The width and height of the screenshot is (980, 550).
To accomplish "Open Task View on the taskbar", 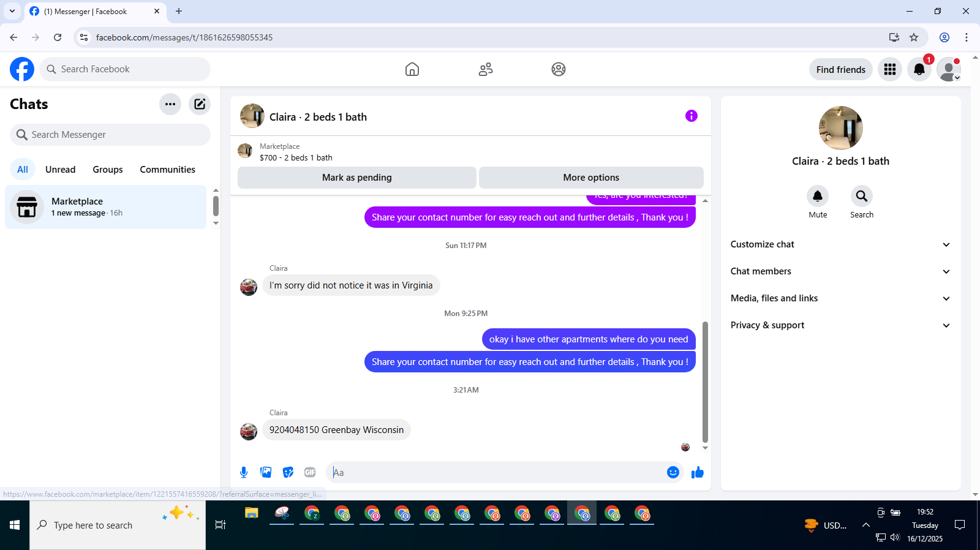I will click(x=221, y=525).
